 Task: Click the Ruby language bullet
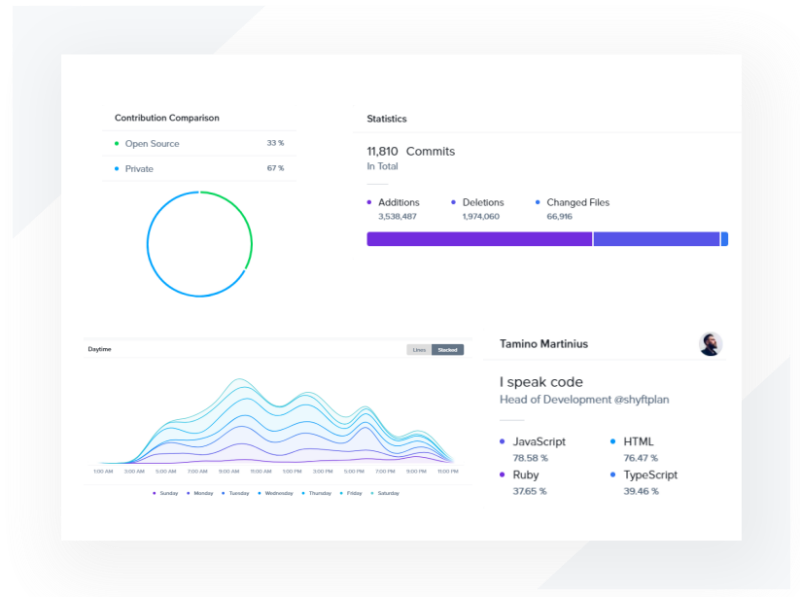(502, 475)
